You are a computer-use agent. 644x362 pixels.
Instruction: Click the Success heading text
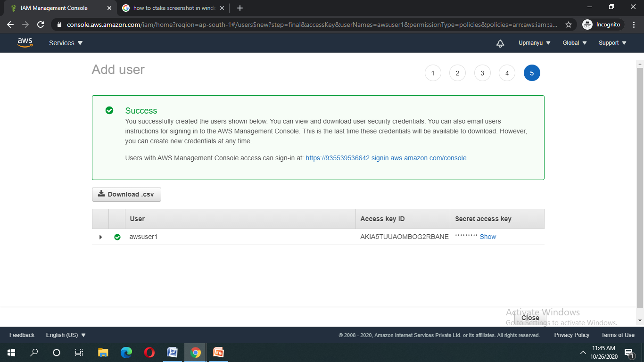point(141,111)
